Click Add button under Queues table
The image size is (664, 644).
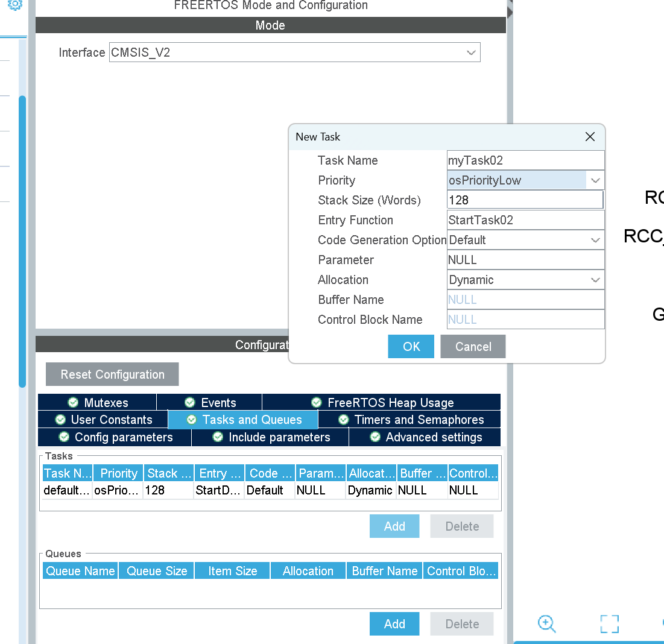click(x=394, y=623)
